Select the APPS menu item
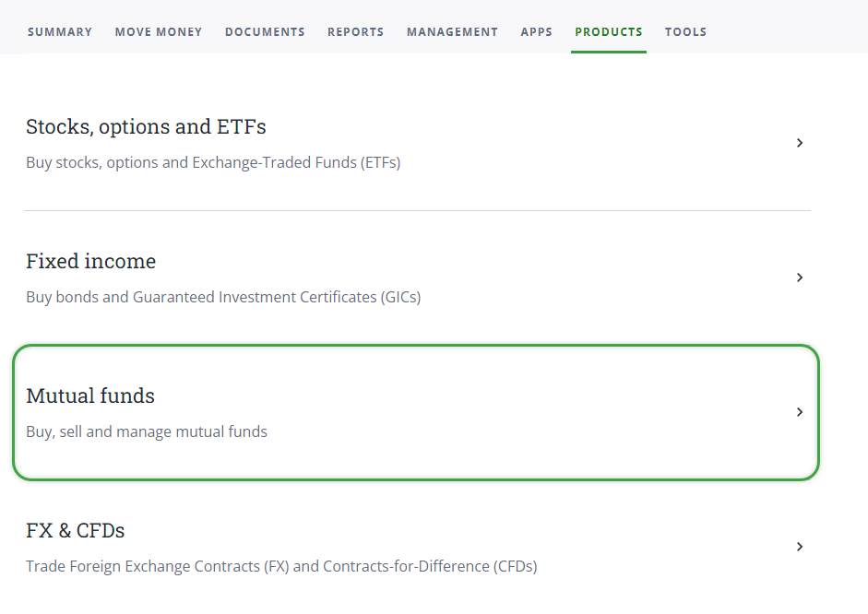Image resolution: width=868 pixels, height=614 pixels. [x=536, y=31]
